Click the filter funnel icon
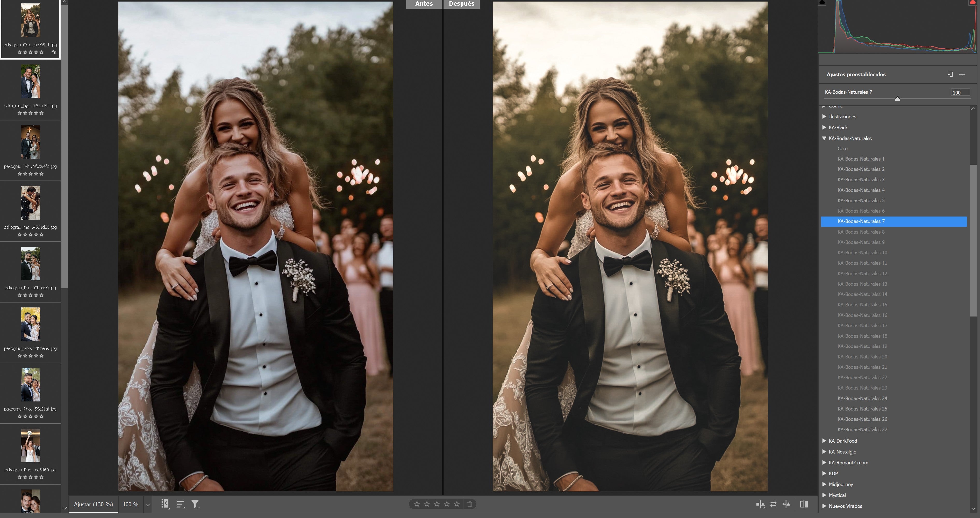The image size is (980, 518). click(x=195, y=504)
